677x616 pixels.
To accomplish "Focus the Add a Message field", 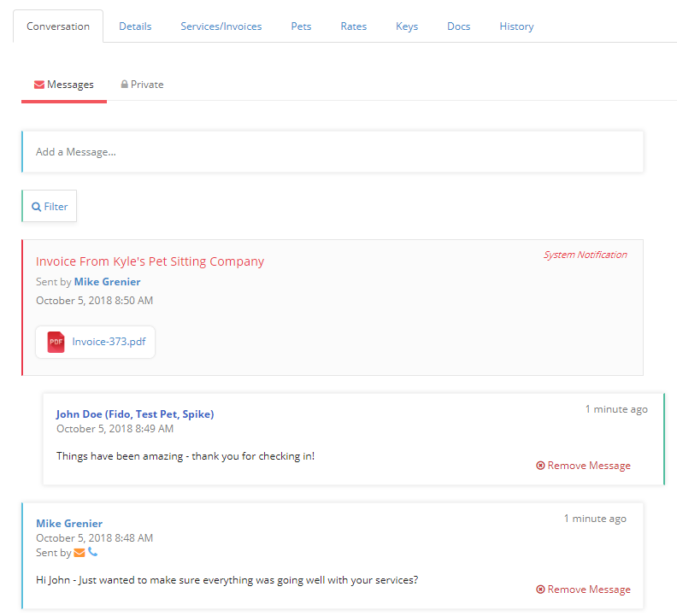I will 333,151.
